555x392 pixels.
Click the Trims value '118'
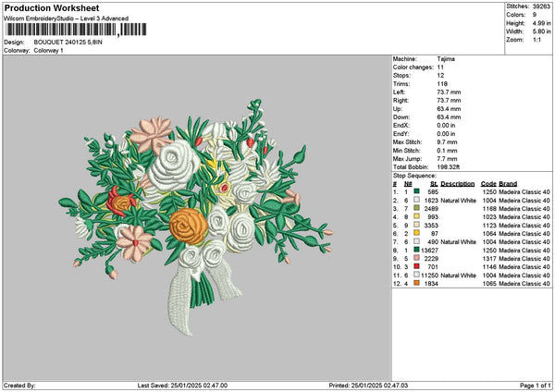[x=442, y=84]
